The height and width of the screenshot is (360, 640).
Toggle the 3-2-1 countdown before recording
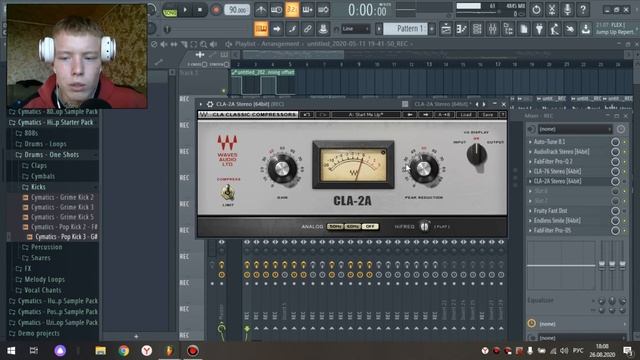pos(292,9)
